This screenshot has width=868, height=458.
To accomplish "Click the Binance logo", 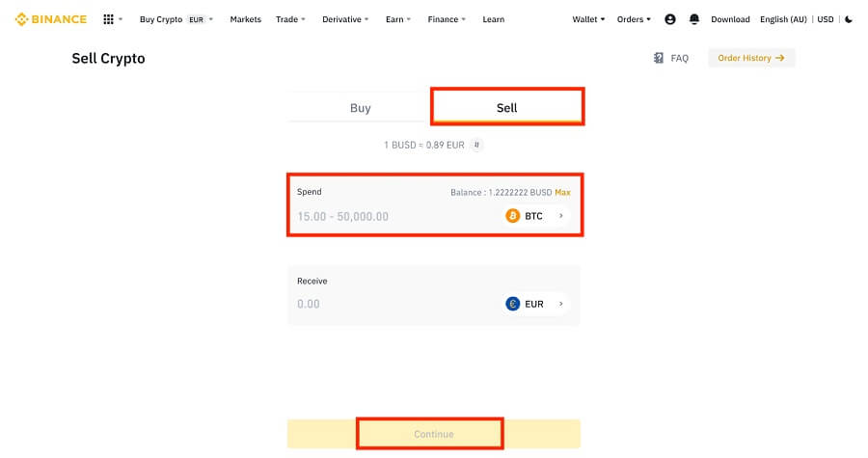I will click(x=51, y=19).
